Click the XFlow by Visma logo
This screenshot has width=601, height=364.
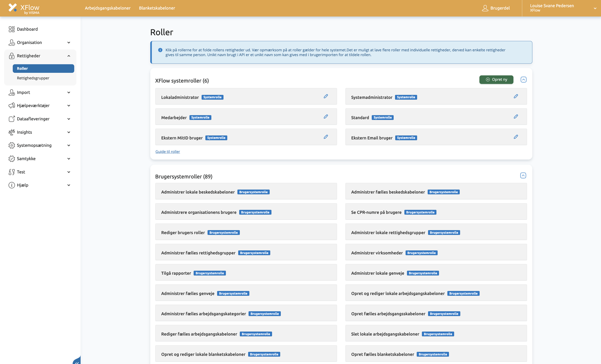(24, 8)
